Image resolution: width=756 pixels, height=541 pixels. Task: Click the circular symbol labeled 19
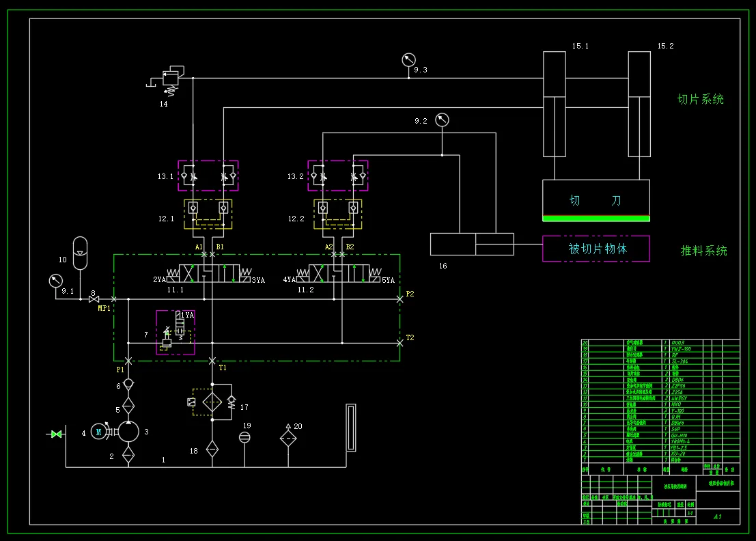245,437
